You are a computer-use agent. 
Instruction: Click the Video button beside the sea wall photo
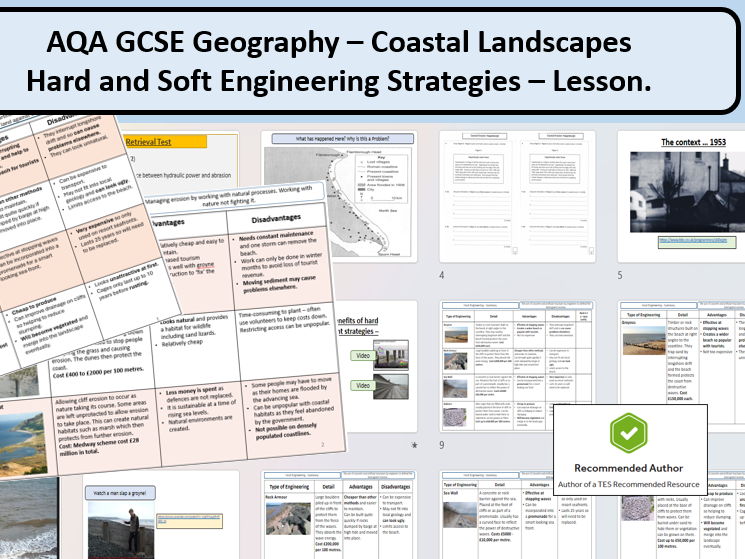pos(363,385)
